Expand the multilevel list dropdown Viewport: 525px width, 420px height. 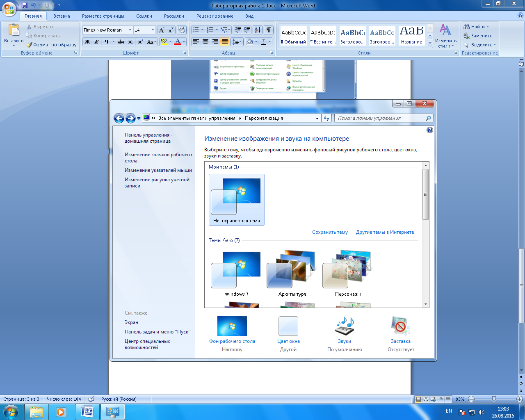point(226,30)
